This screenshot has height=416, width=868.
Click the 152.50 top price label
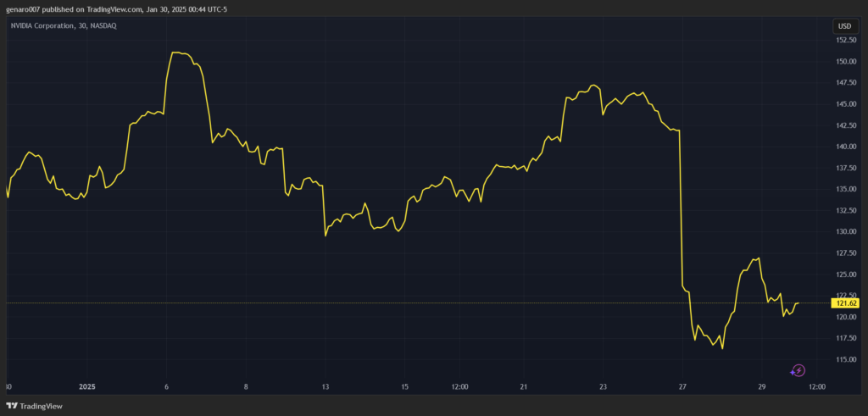pos(847,40)
